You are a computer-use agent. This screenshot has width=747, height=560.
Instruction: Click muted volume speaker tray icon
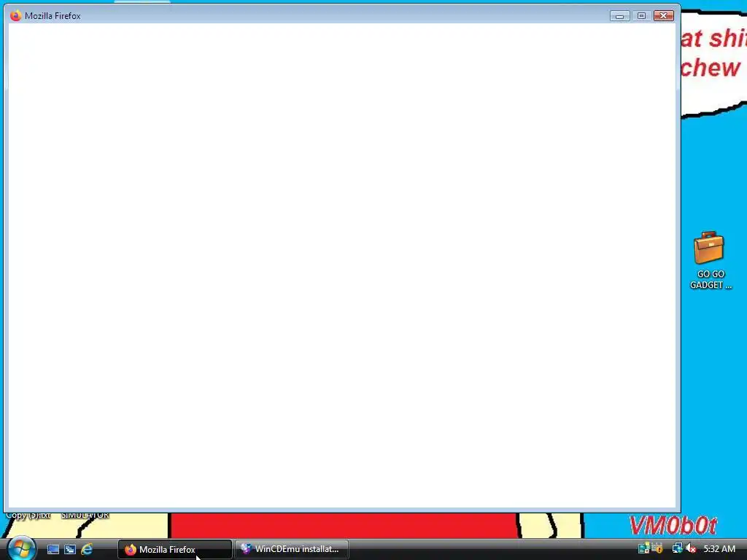[x=691, y=548]
